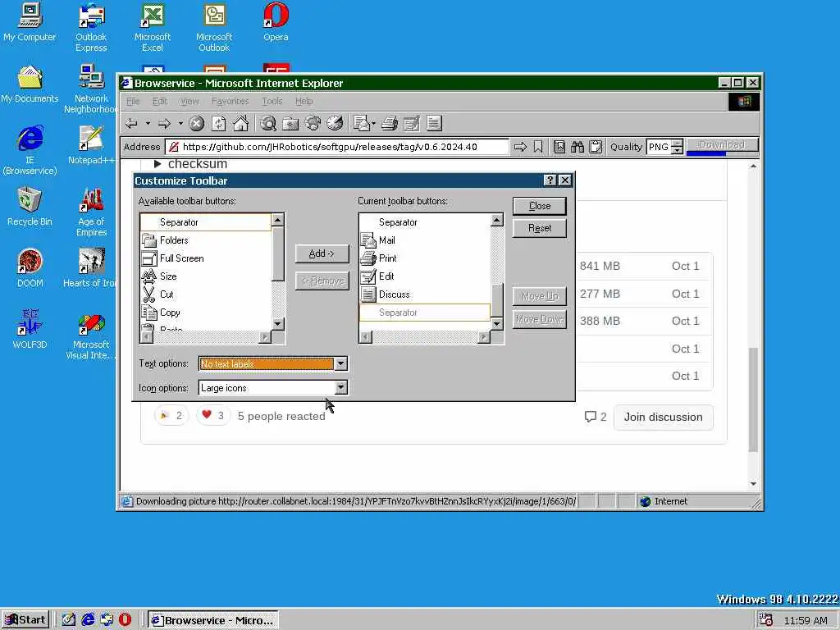Click the Quality PNG field

coord(659,147)
